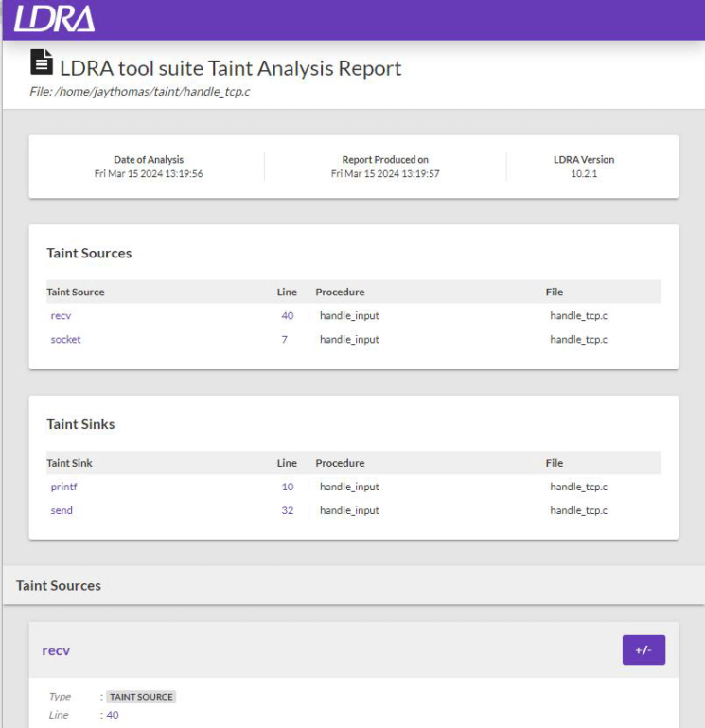Click Line column header in Taint Sources table
The width and height of the screenshot is (705, 728).
(287, 292)
